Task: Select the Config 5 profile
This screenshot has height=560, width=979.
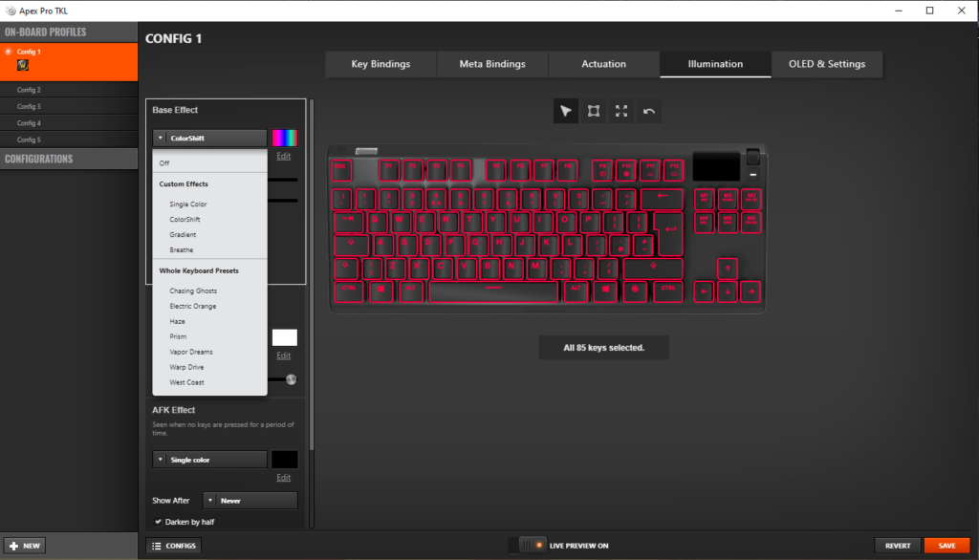Action: pos(69,140)
